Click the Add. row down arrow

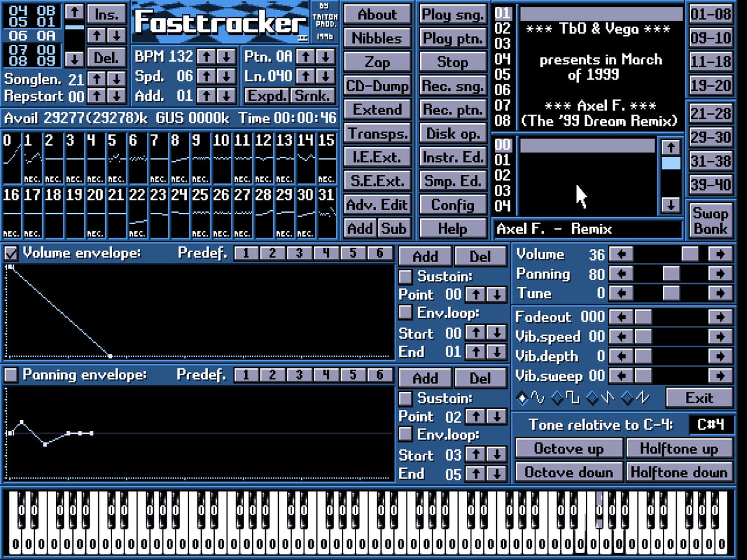[227, 96]
